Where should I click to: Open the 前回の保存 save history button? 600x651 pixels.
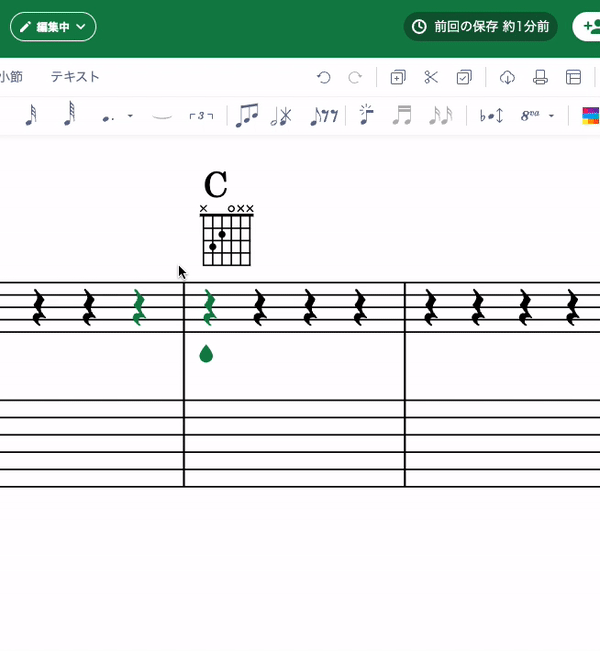pos(480,27)
